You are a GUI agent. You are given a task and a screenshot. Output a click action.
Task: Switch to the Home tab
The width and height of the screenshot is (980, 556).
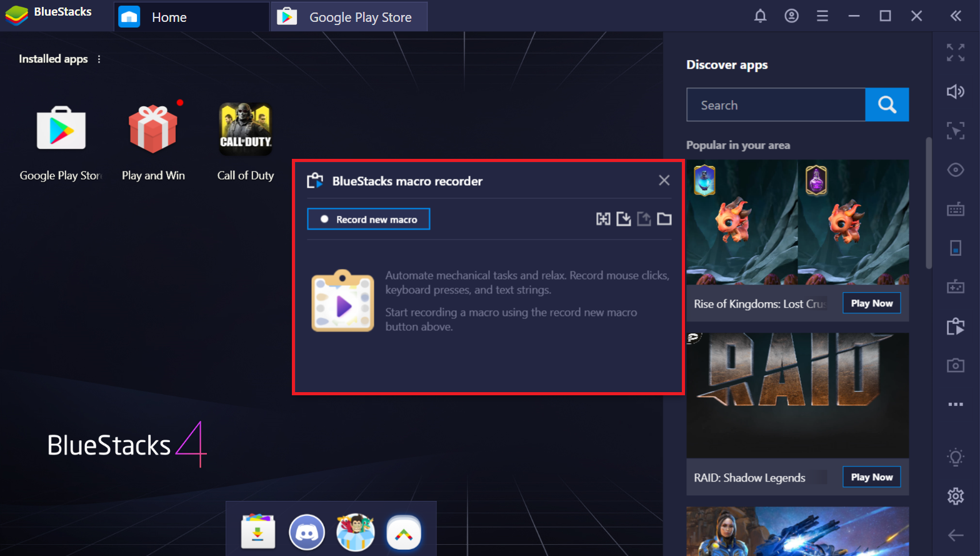[192, 16]
